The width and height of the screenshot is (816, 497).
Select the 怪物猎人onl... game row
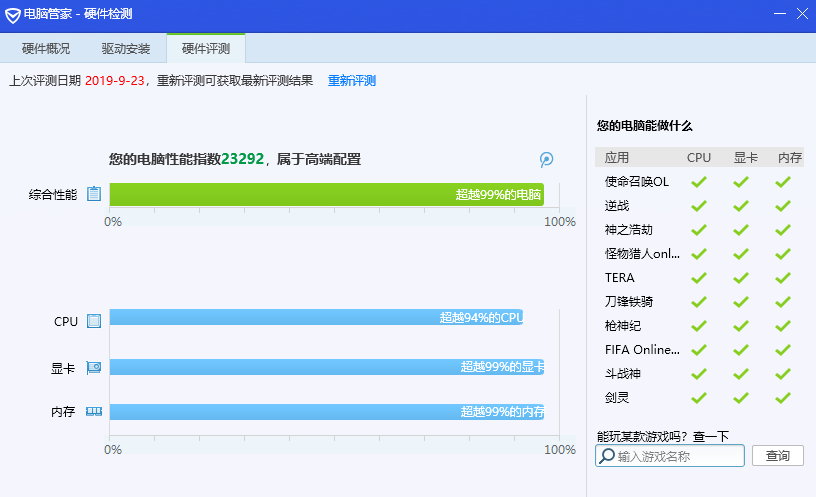[699, 253]
